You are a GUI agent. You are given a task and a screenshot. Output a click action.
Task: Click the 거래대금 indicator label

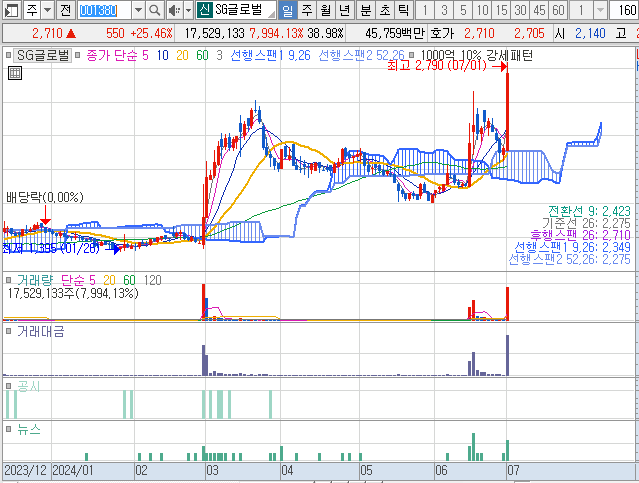click(x=41, y=331)
